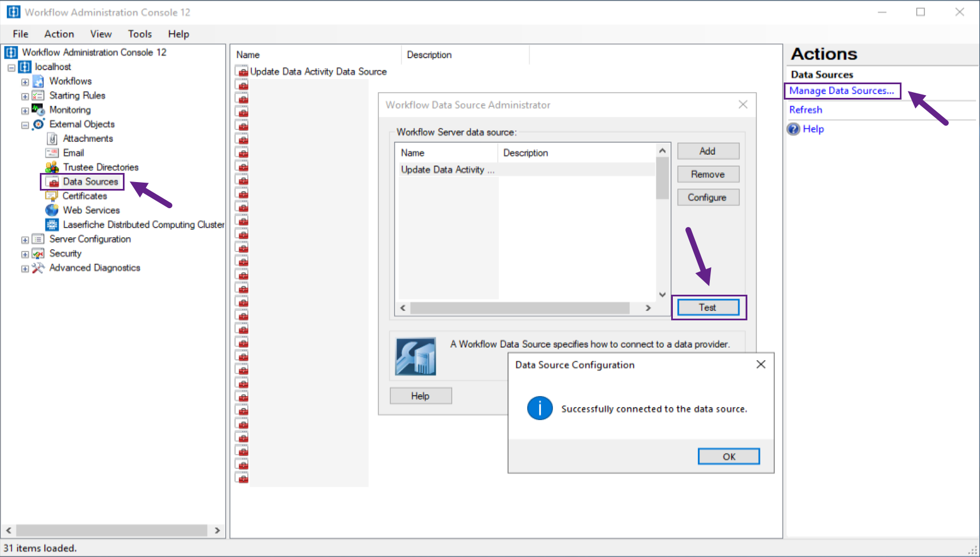Screen dimensions: 980x557
Task: Click the Refresh link in Actions pane
Action: click(x=805, y=110)
